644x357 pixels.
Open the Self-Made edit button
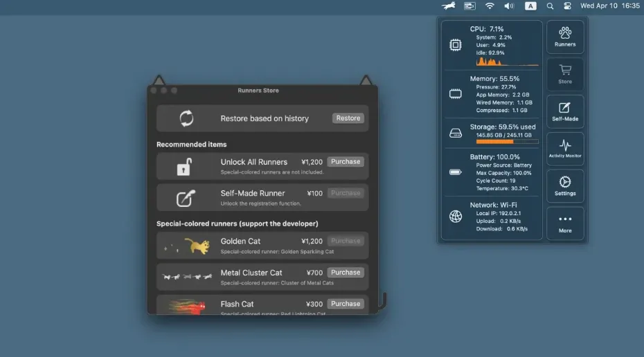565,111
